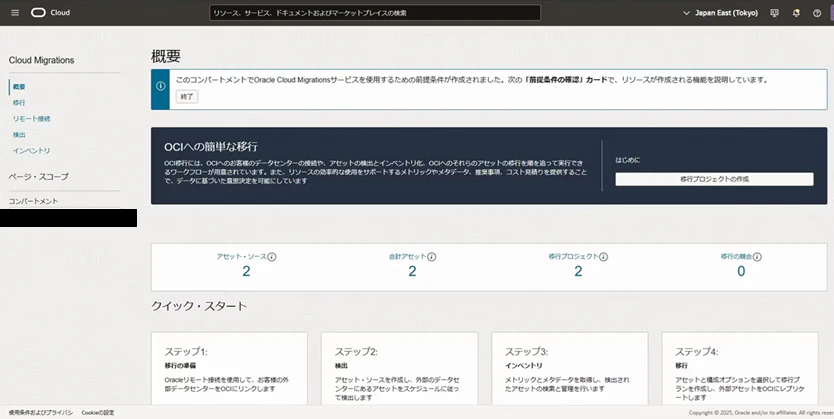Viewport: 834px width, 419px height.
Task: Click the Cloud Migrations sidebar title
Action: 41,60
